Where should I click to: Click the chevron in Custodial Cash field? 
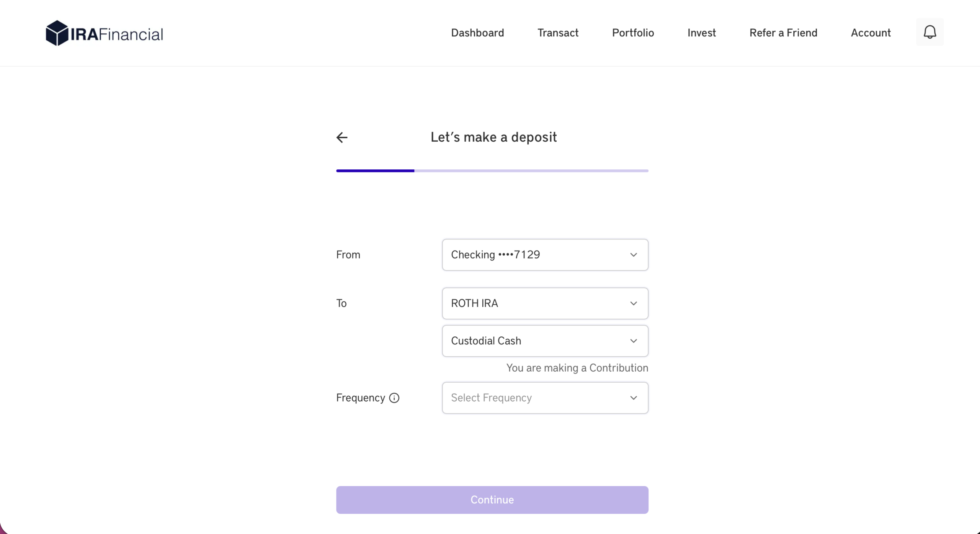634,341
